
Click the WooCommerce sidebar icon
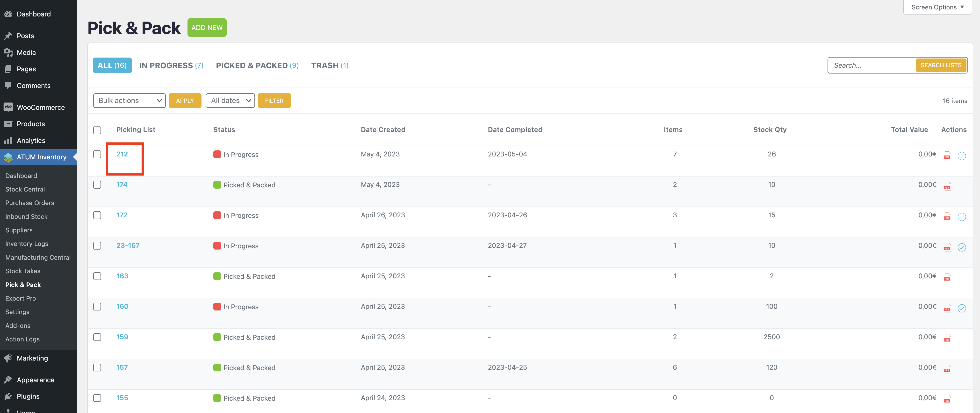tap(8, 107)
